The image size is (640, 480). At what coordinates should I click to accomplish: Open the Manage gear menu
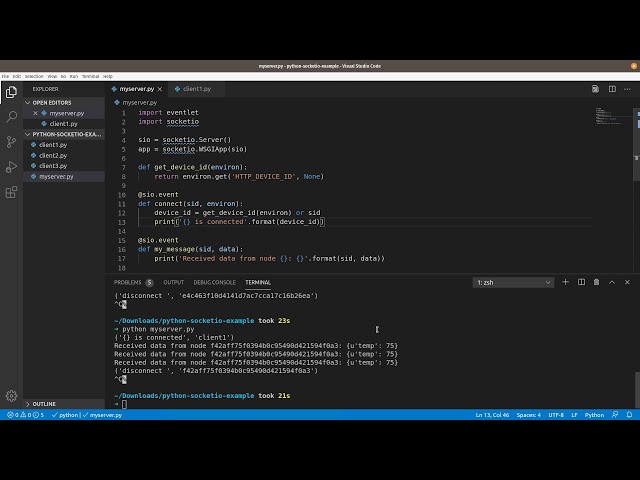(11, 396)
